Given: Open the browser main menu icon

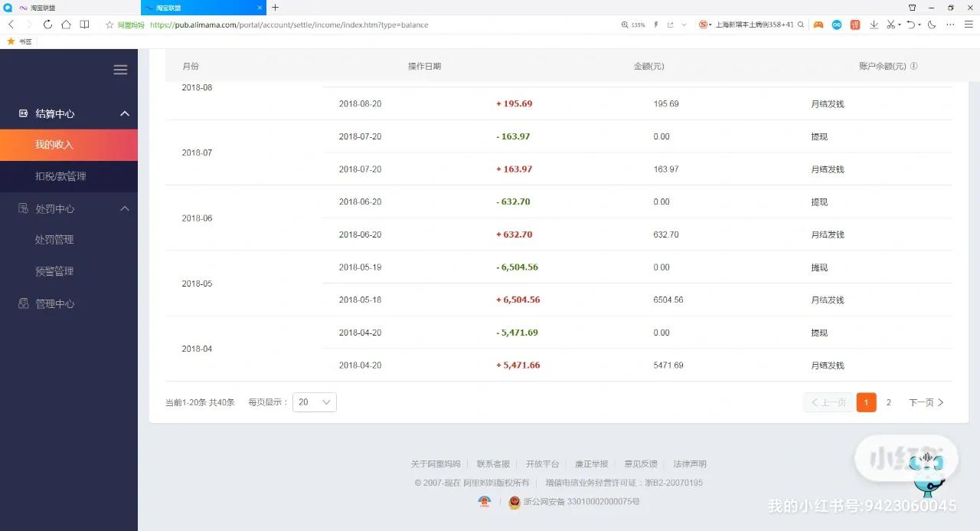Looking at the screenshot, I should (969, 25).
